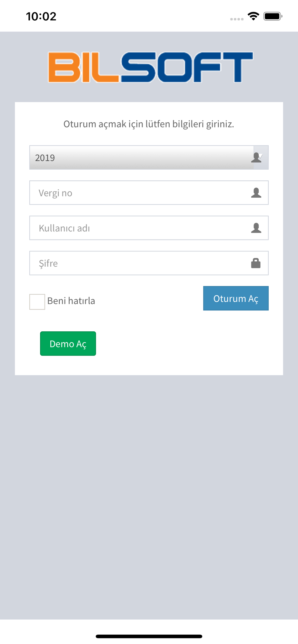This screenshot has height=644, width=298.
Task: Click the 'Oturum açmak için' instruction text
Action: [x=149, y=124]
